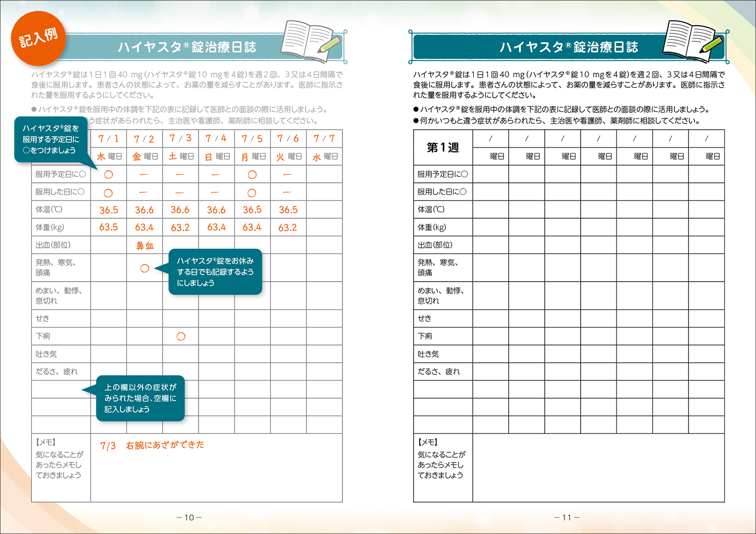Click the orange 記入例 badge
756x534 pixels.
(38, 38)
